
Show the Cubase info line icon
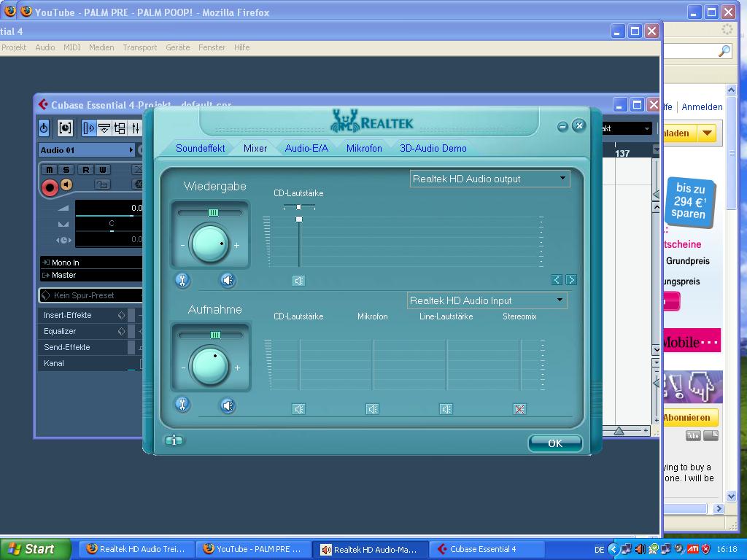(104, 128)
